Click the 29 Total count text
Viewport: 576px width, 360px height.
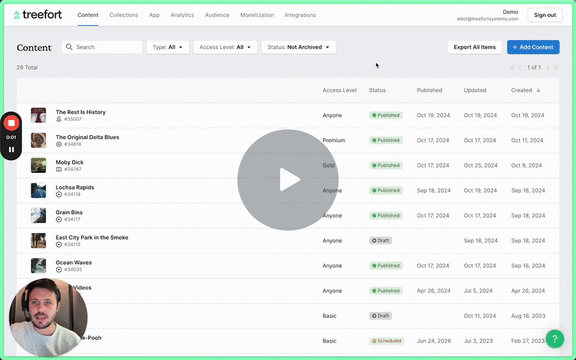[x=27, y=68]
